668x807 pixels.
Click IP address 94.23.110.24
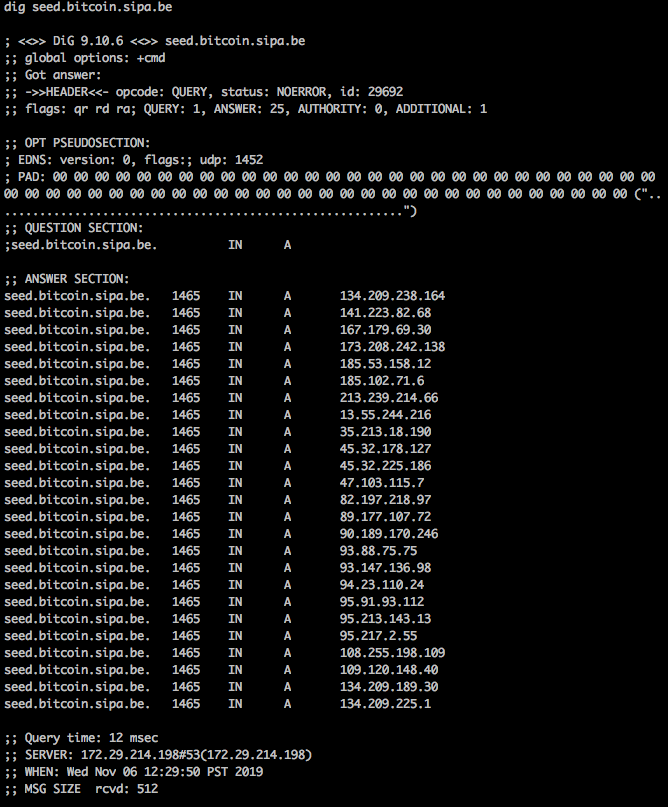point(382,585)
